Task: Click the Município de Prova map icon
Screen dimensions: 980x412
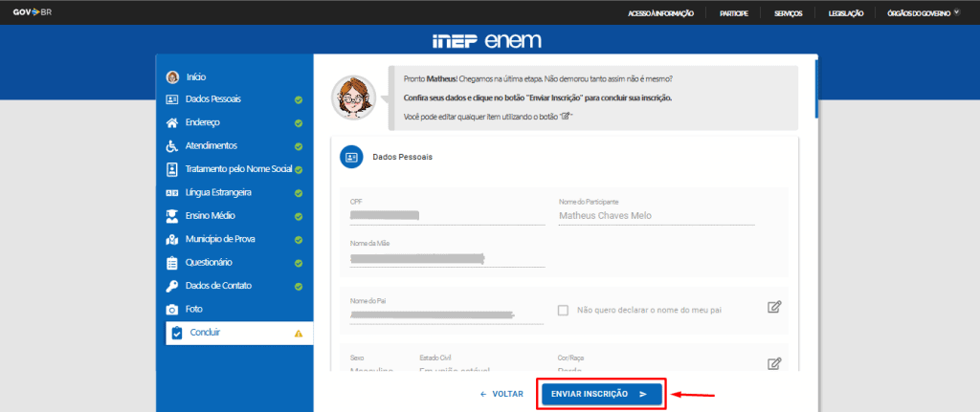Action: 172,239
